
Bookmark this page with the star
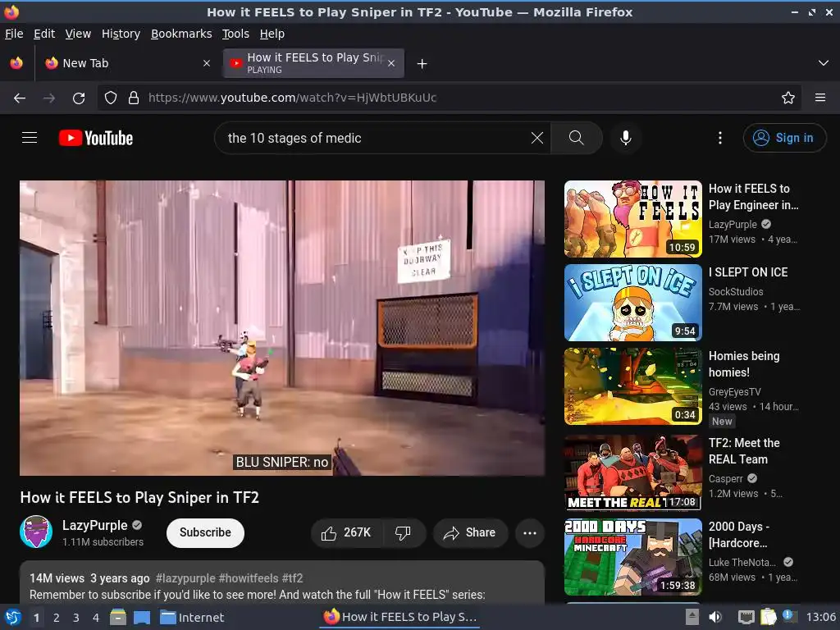(x=788, y=98)
